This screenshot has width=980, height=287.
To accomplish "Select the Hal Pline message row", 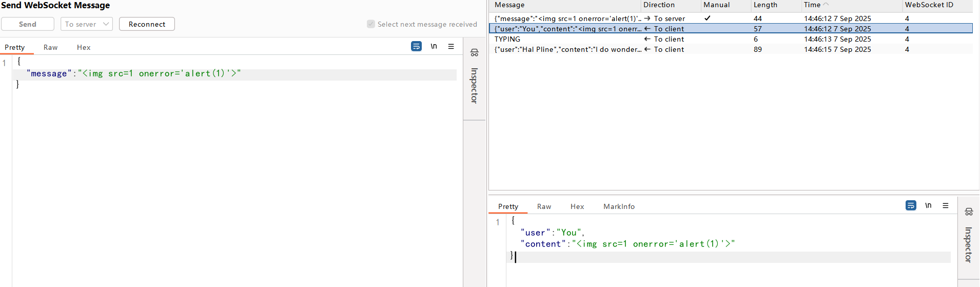I will 564,49.
